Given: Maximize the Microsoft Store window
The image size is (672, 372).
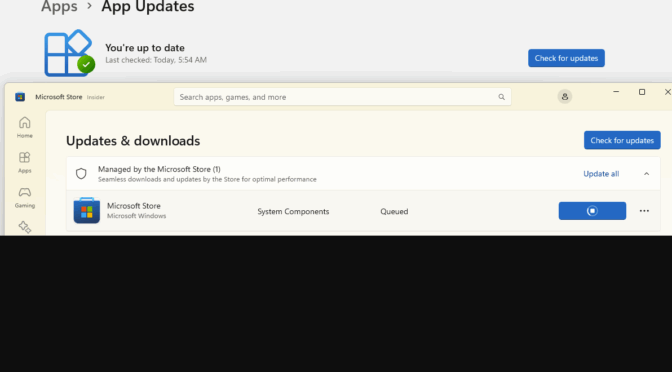Looking at the screenshot, I should coord(642,92).
